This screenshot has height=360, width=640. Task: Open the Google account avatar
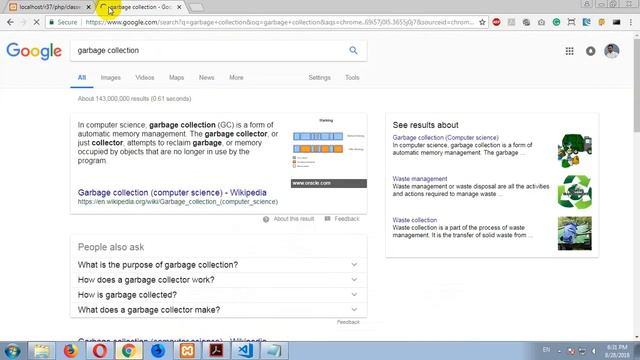pos(611,51)
